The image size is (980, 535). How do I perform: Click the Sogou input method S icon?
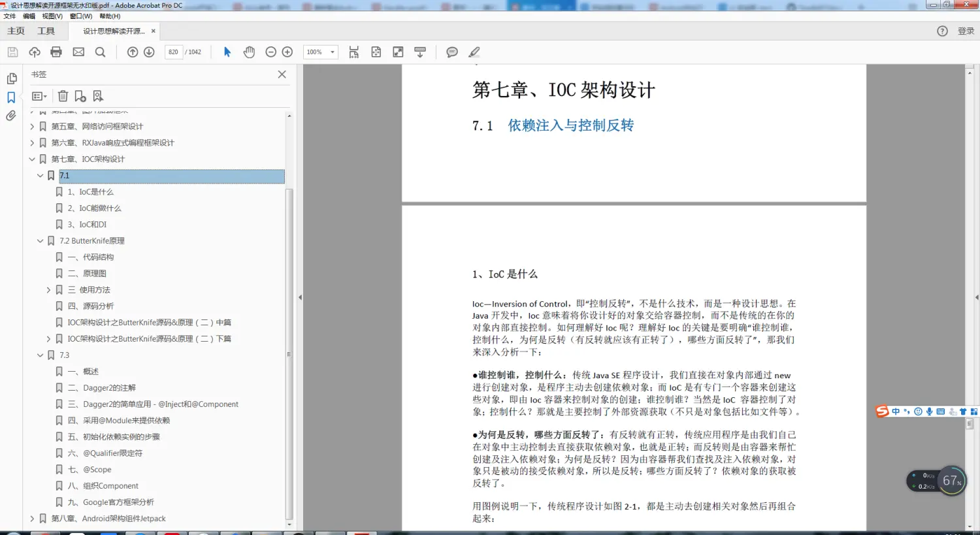coord(883,411)
